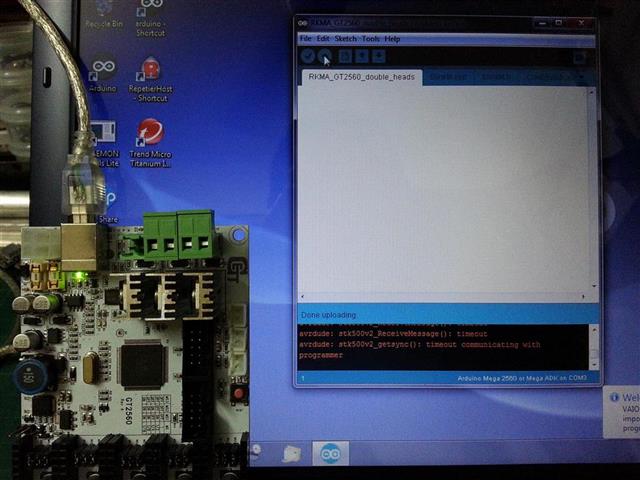Viewport: 640px width, 480px height.
Task: Switch to the RKMA_GT2560_double_heads tab
Action: coord(360,77)
